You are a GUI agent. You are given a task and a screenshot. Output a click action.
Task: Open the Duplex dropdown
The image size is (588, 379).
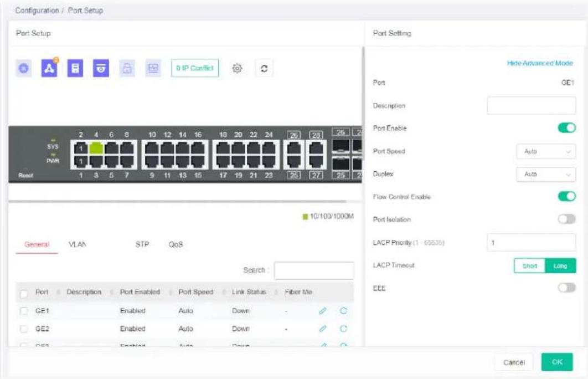tap(546, 174)
